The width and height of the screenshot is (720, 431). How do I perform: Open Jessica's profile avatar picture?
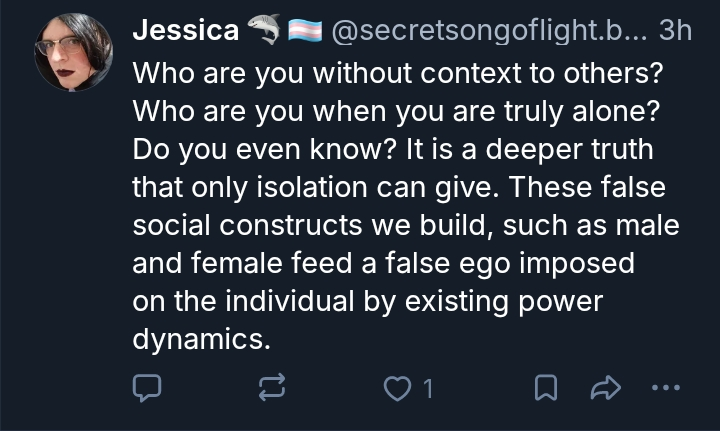pyautogui.click(x=73, y=53)
